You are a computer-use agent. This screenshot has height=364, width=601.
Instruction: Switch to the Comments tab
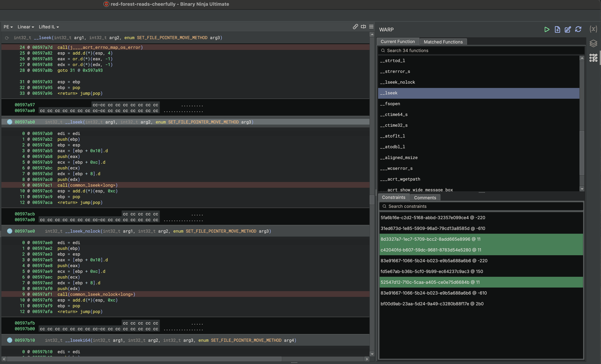pyautogui.click(x=425, y=198)
